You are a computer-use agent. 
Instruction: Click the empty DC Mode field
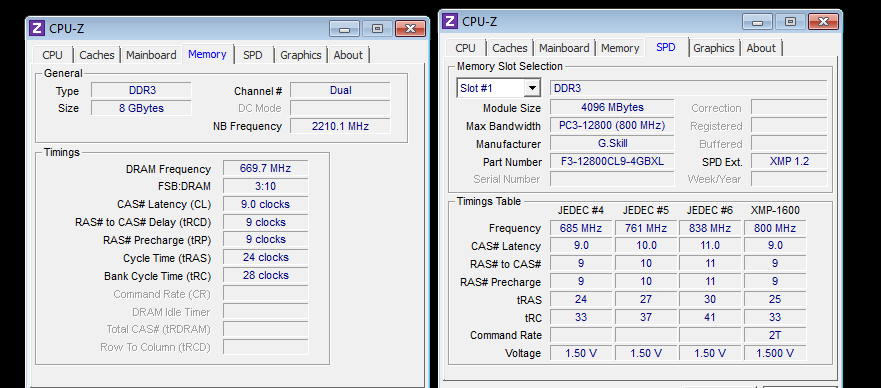point(340,108)
